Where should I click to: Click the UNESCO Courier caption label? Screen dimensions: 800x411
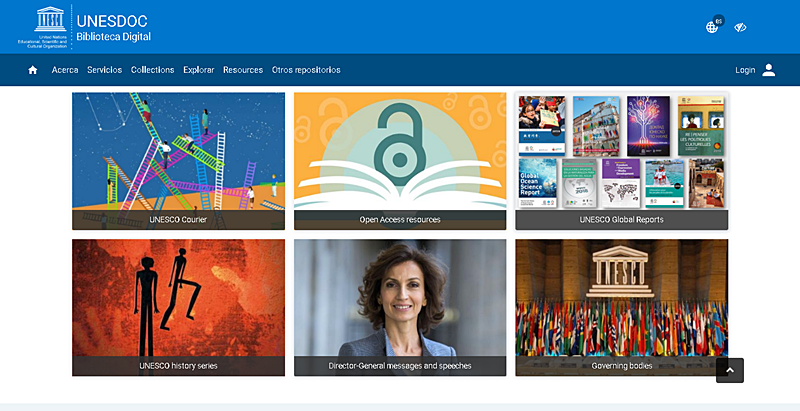click(x=178, y=220)
